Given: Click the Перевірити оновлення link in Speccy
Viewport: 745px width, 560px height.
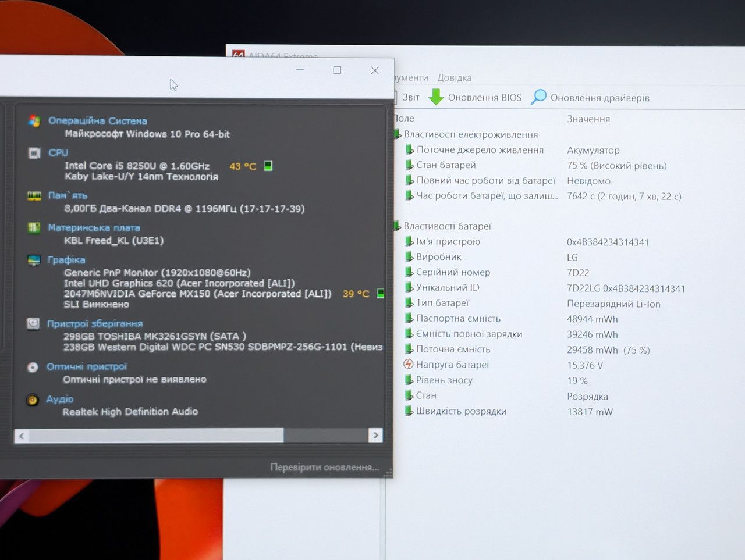Looking at the screenshot, I should click(x=325, y=467).
